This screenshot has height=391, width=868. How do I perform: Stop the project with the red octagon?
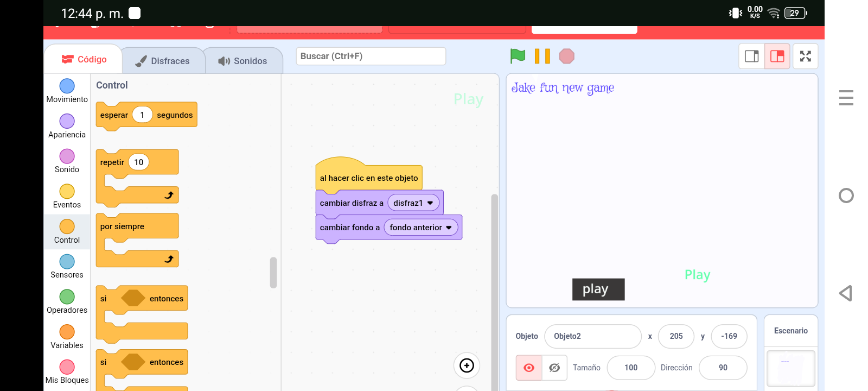point(566,56)
